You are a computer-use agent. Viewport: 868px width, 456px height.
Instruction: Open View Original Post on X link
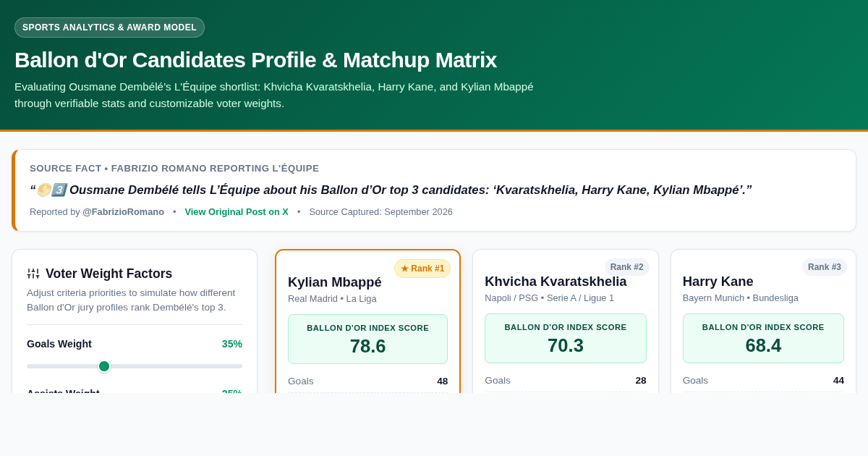[237, 212]
